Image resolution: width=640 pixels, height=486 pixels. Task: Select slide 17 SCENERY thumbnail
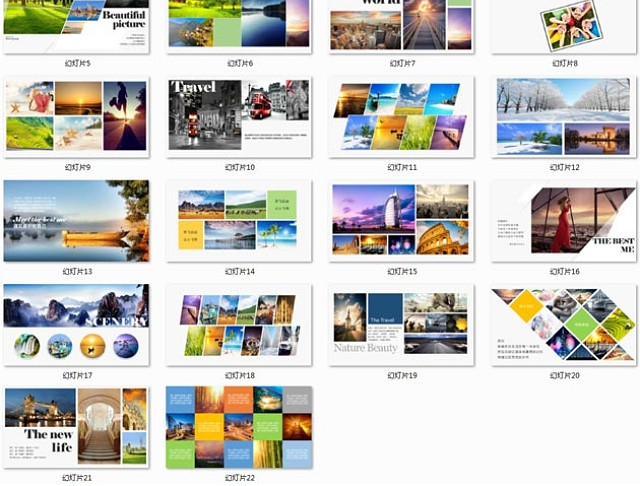coord(76,325)
